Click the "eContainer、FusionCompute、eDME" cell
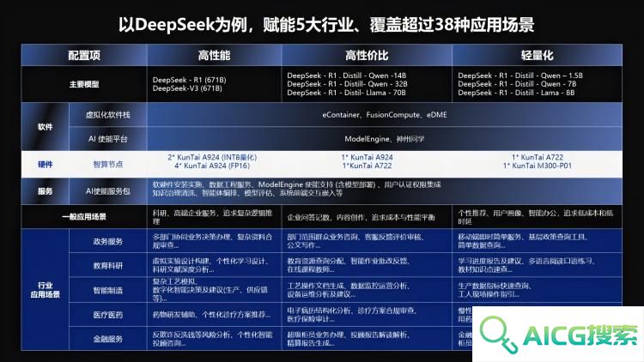This screenshot has height=362, width=644. click(385, 115)
